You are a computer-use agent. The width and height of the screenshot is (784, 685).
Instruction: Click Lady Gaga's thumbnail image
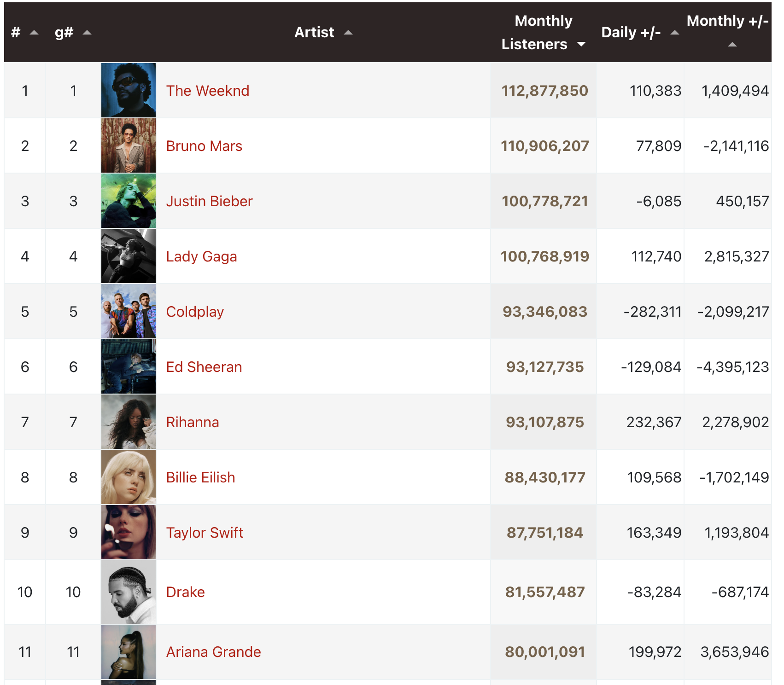point(129,256)
